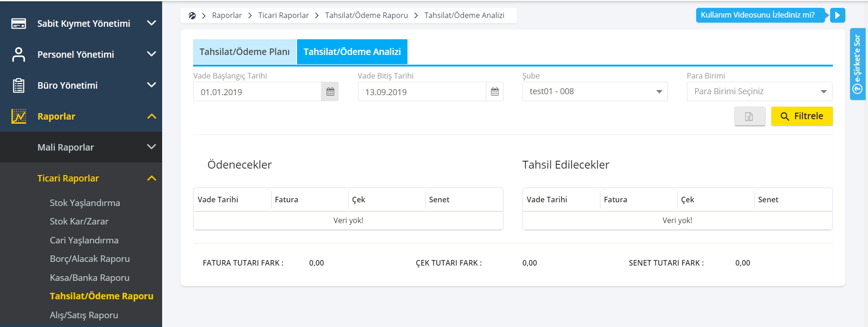Image resolution: width=868 pixels, height=327 pixels.
Task: Open Kasa/Banka Raporu
Action: [90, 278]
